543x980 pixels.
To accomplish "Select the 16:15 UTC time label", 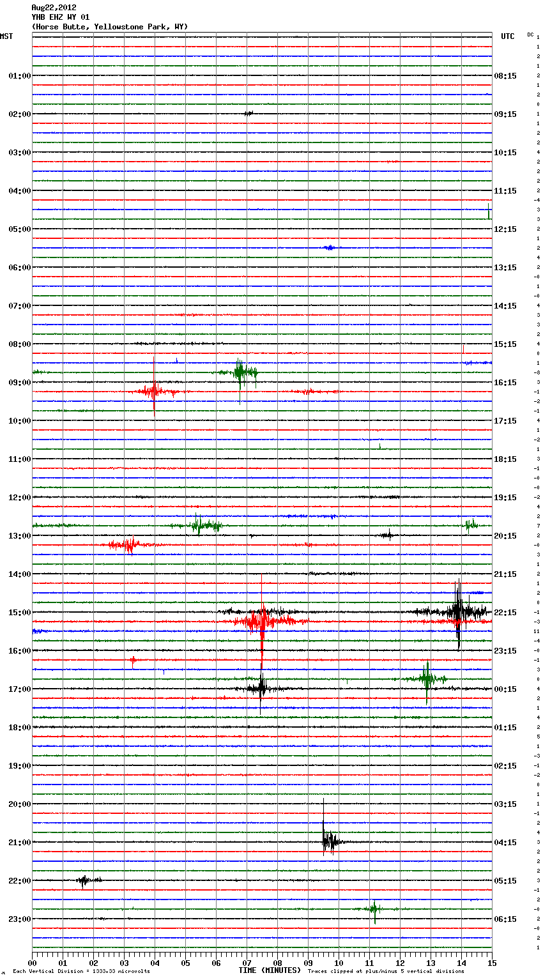I will pos(505,383).
